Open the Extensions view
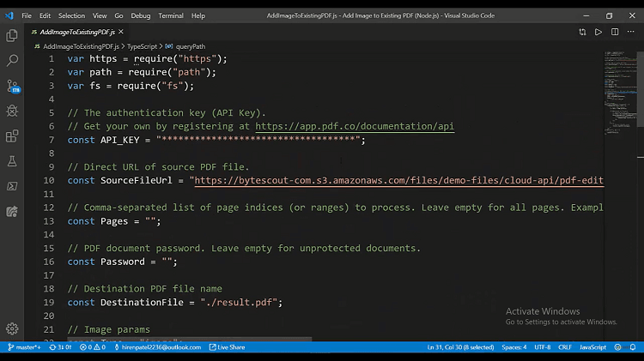 tap(12, 135)
